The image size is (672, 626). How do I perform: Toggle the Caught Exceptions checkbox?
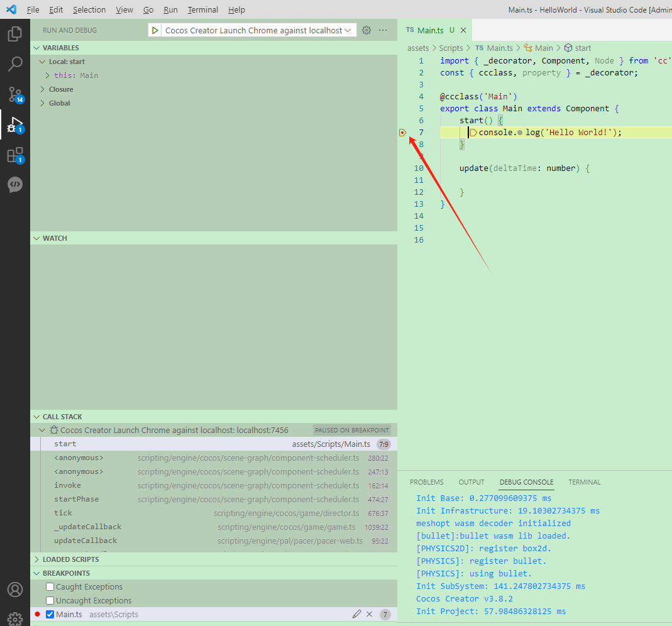(50, 586)
